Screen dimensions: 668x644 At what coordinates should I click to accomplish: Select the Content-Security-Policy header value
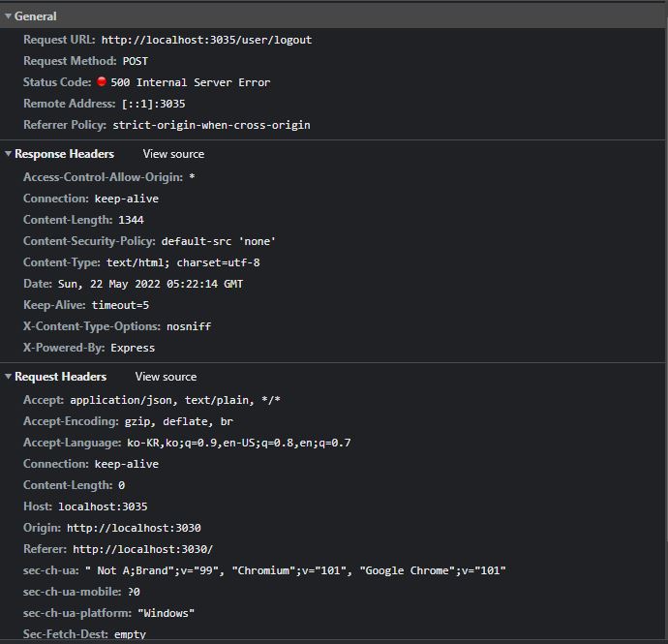[x=219, y=241]
